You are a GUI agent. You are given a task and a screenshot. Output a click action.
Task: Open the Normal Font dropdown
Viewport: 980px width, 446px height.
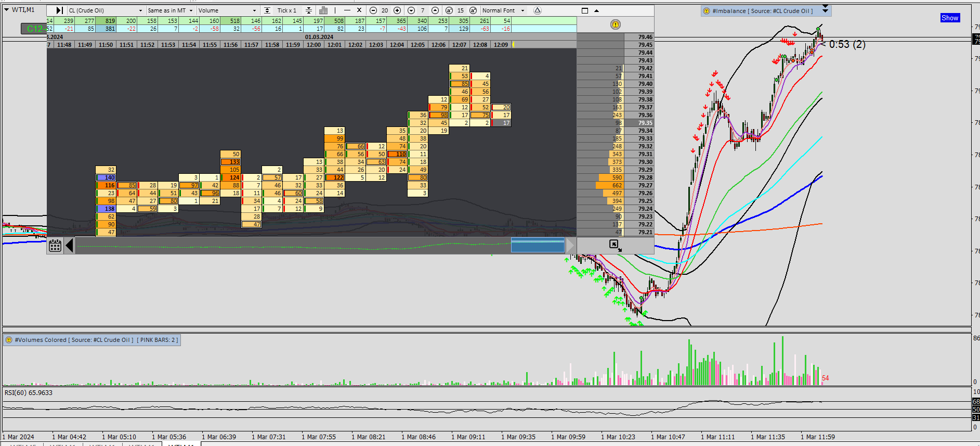504,10
